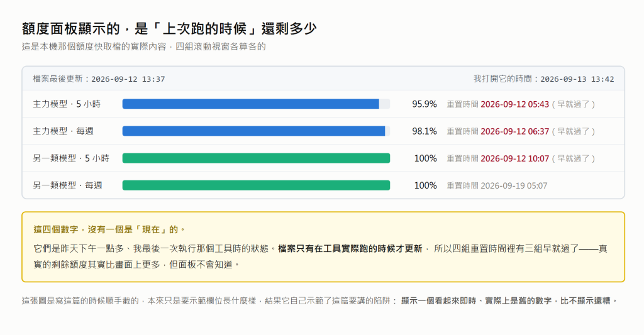
Task: Click the 另一類模型 · 每週 row label
Action: [67, 185]
